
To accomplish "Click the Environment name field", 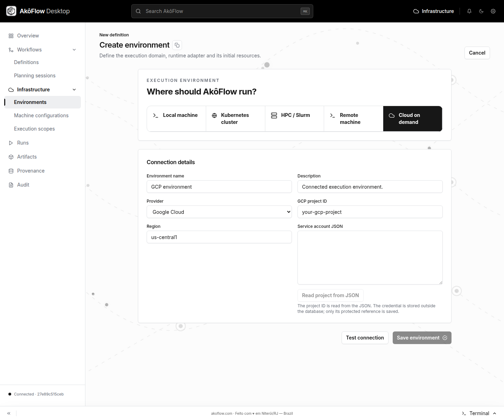I will tap(219, 187).
